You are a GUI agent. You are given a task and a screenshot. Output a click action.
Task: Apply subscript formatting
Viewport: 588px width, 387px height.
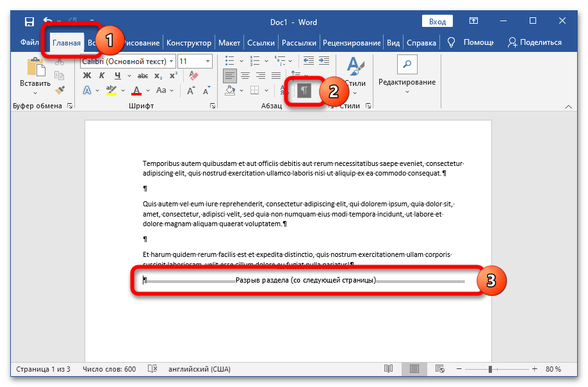(158, 76)
